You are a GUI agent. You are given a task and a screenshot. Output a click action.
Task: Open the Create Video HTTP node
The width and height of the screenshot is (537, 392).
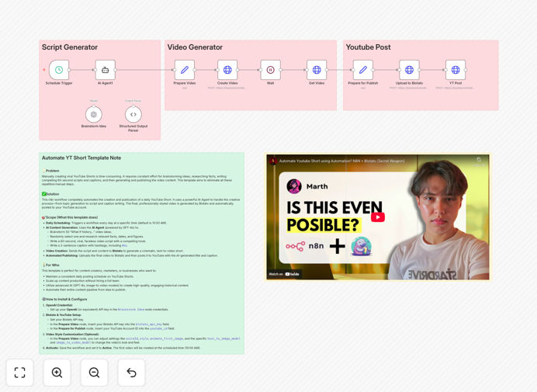tap(227, 70)
